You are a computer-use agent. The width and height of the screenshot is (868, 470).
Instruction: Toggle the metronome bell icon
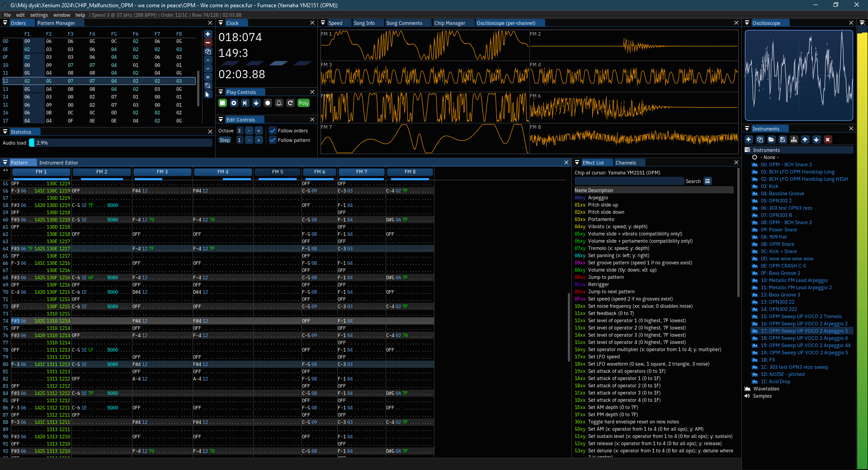(279, 103)
